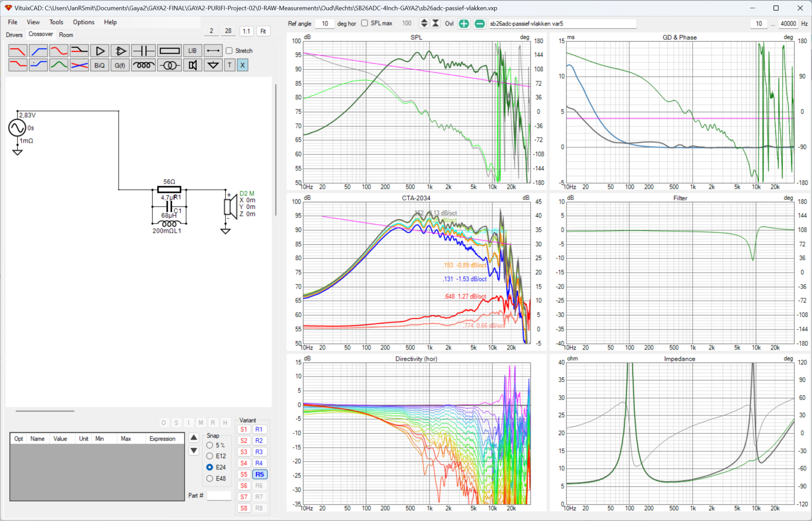Screen dimensions: 812x521
Task: Enable the Stretch checkbox
Action: coord(229,51)
